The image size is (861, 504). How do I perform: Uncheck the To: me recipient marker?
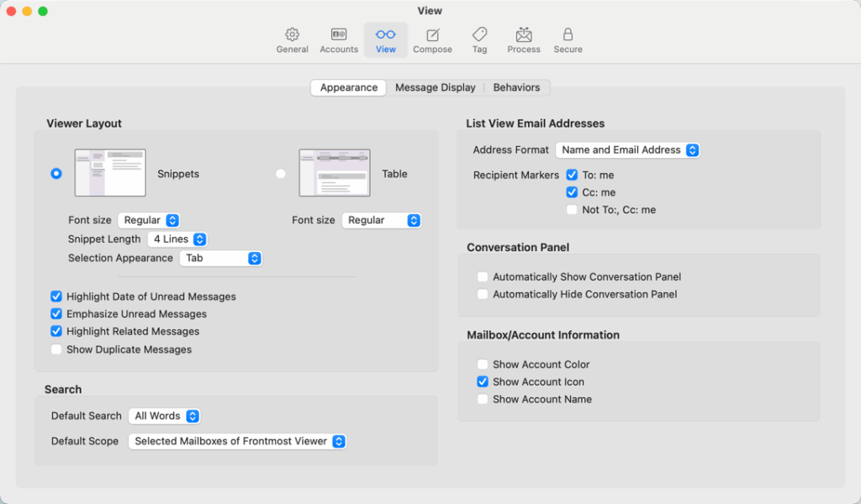pos(572,175)
